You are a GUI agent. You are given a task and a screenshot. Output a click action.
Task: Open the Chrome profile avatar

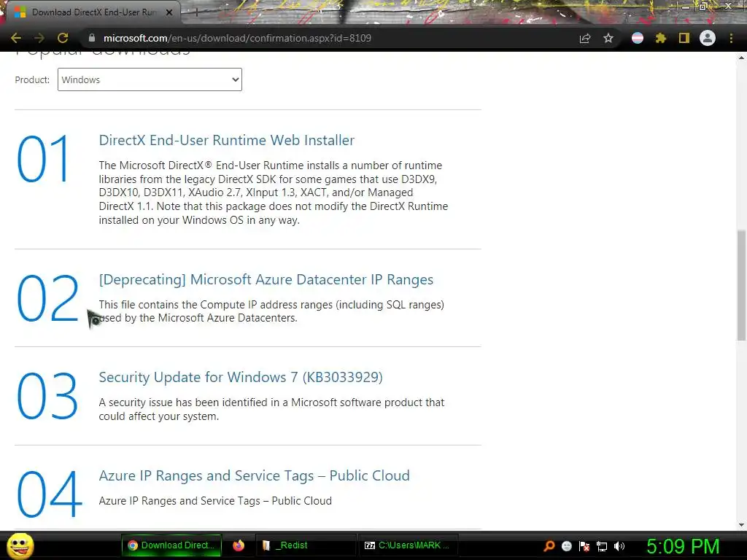point(708,38)
